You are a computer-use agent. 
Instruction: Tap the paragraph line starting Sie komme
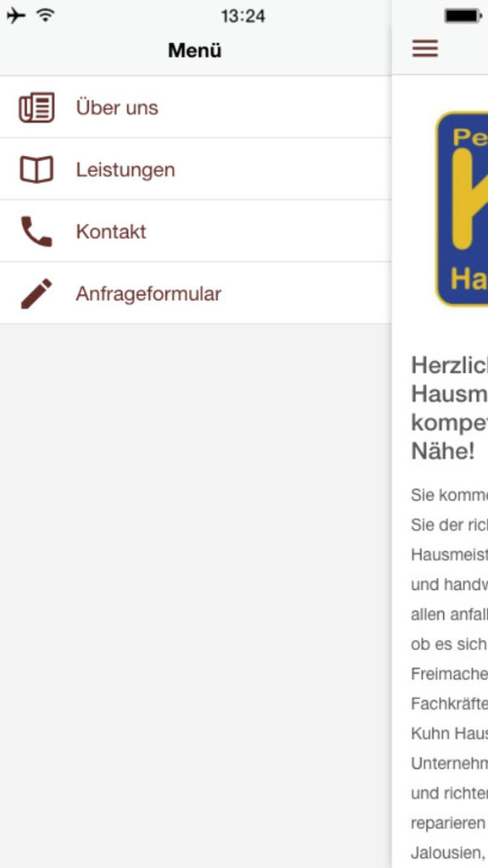449,494
